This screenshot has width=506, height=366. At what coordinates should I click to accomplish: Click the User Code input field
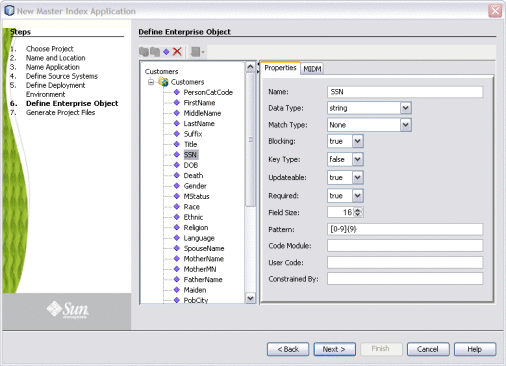point(405,262)
